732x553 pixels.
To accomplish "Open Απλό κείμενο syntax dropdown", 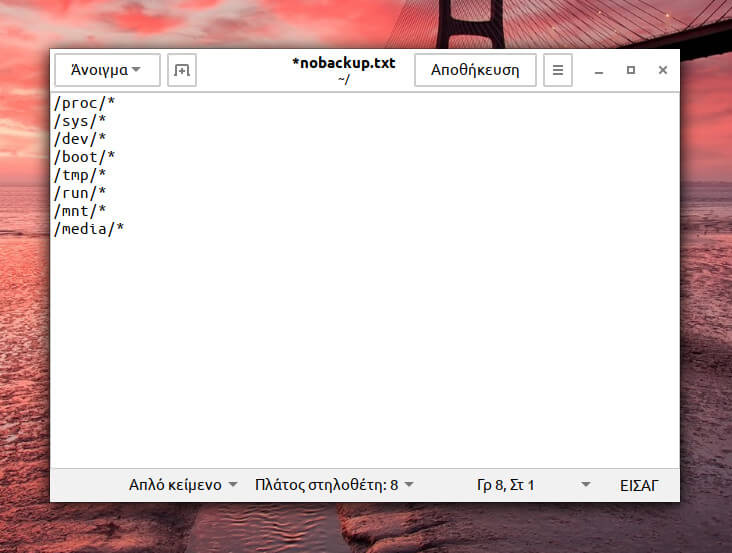I will click(x=183, y=485).
